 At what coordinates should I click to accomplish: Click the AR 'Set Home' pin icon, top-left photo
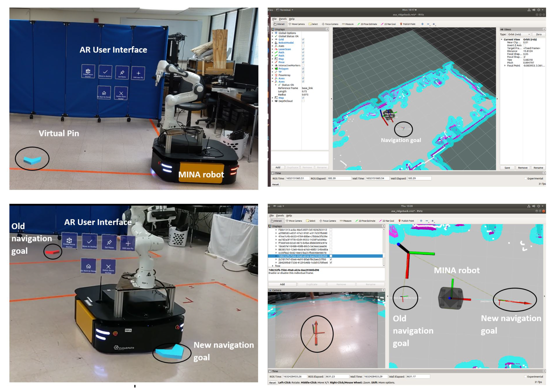122,73
